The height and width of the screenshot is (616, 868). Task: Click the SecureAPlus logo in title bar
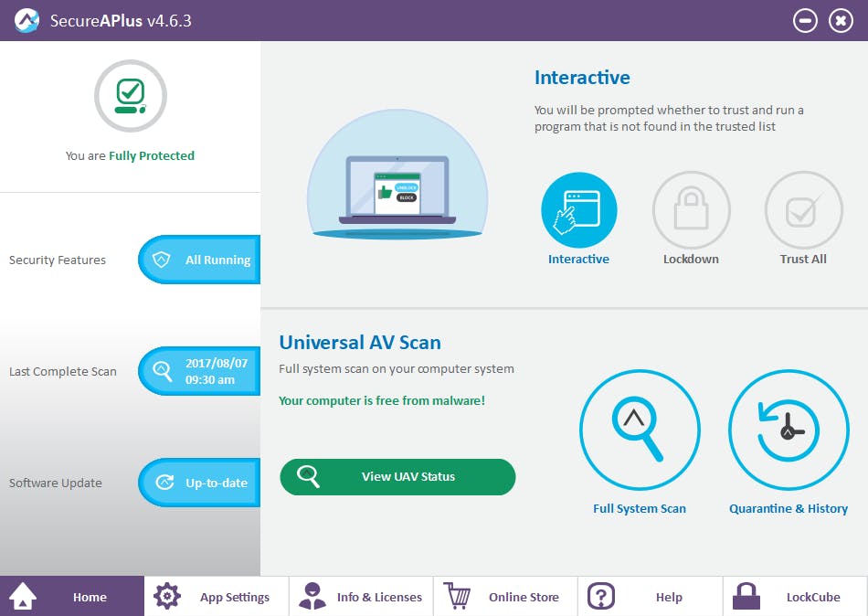click(26, 20)
